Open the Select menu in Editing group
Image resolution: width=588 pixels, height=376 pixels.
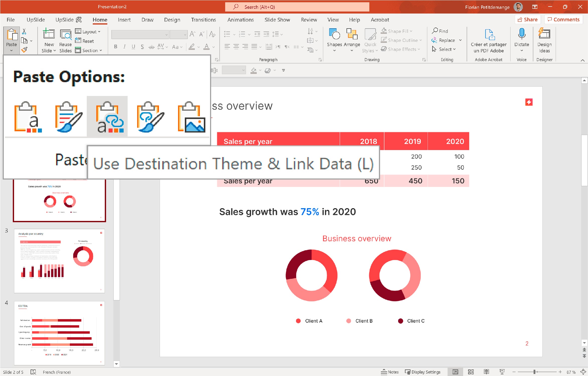point(445,49)
